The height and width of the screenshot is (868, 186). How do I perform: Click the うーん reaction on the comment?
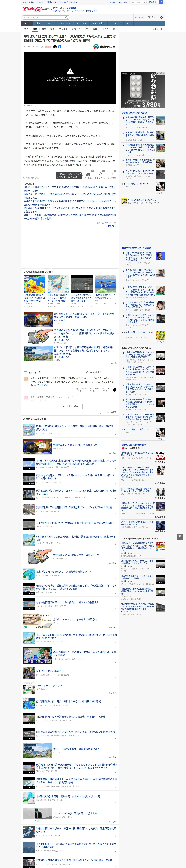(104, 390)
